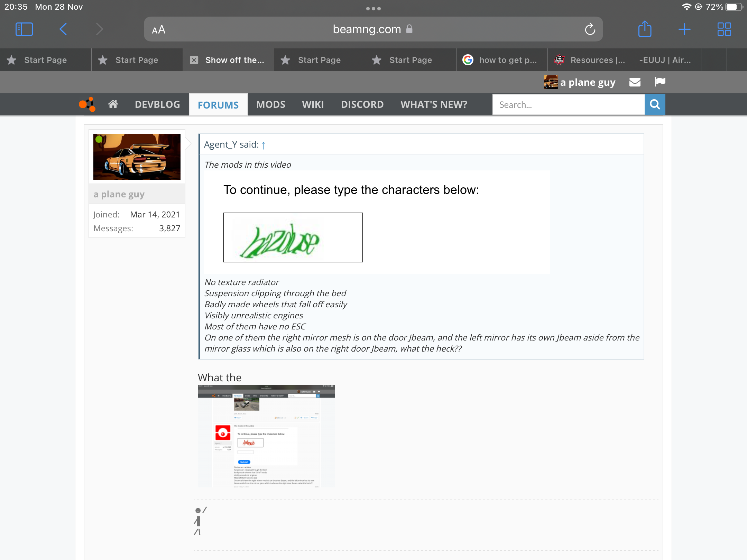Open the alerts flag icon
This screenshot has width=747, height=560.
tap(660, 82)
